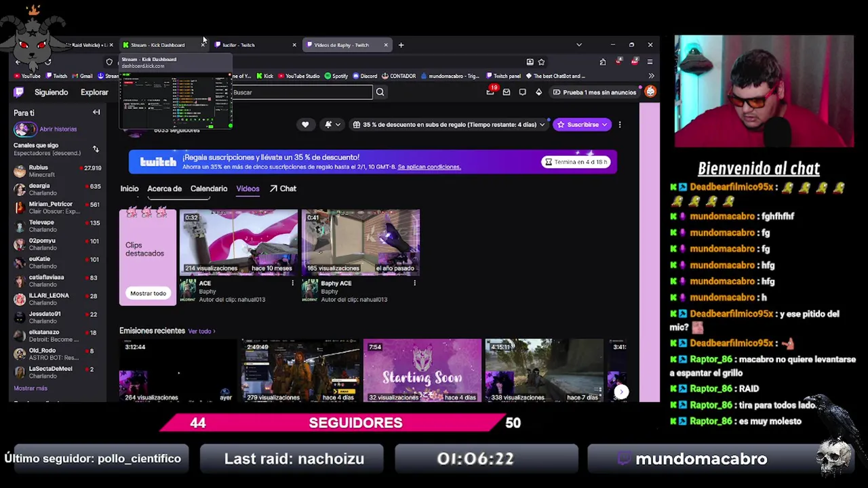Focus the Buscar search field
Image resolution: width=868 pixels, height=488 pixels.
pyautogui.click(x=302, y=92)
